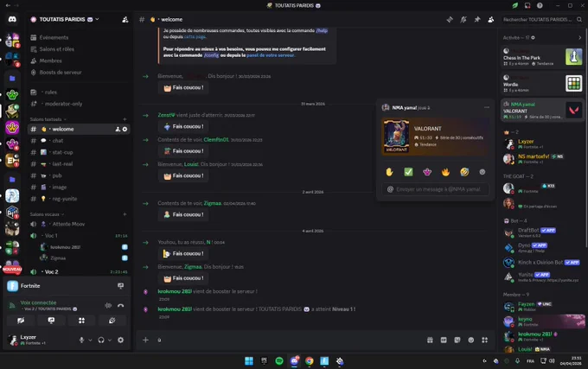React with green checkmark emoji on popup

point(408,172)
